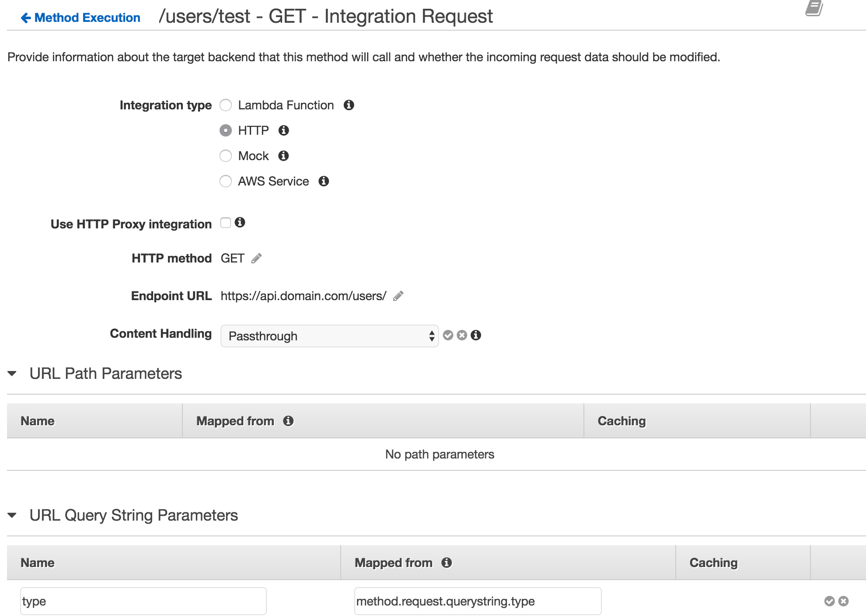Select AWS Service integration type
Screen dimensions: 866x616
[226, 181]
